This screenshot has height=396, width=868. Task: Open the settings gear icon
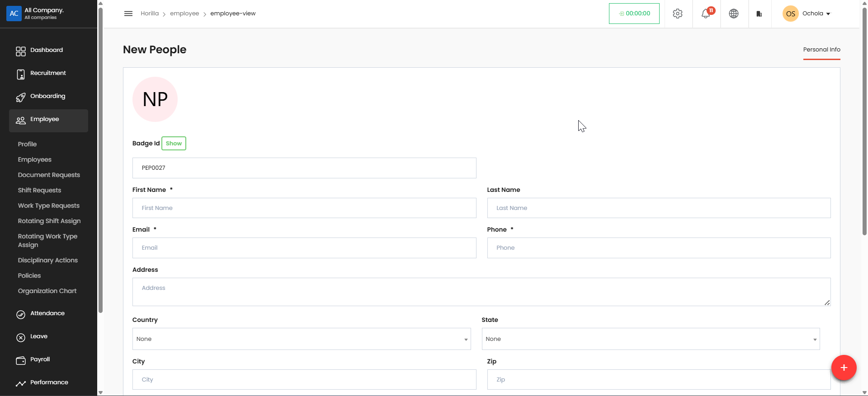coord(677,14)
